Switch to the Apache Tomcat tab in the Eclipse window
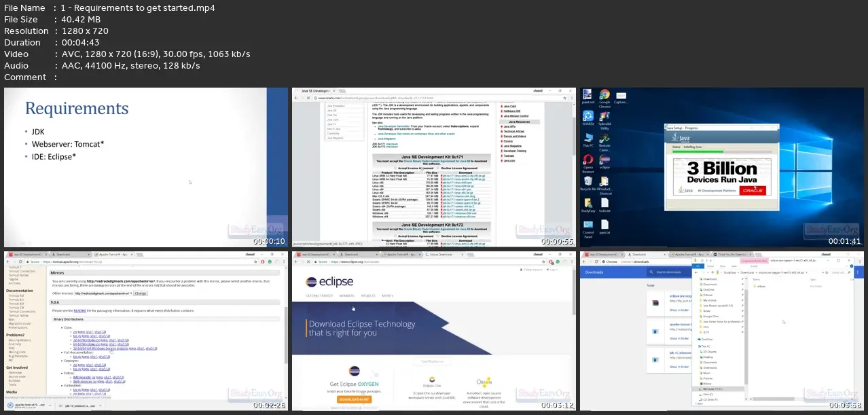Viewport: 868px width, 415px height. tap(401, 255)
